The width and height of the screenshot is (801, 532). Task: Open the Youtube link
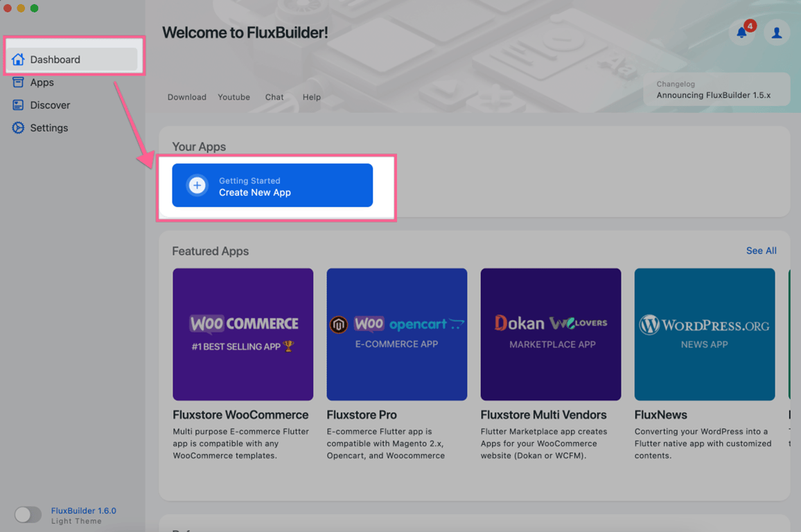[x=234, y=97]
